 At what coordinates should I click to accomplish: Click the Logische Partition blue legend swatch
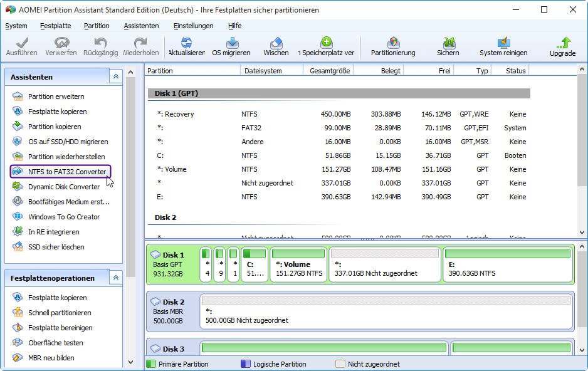click(246, 364)
